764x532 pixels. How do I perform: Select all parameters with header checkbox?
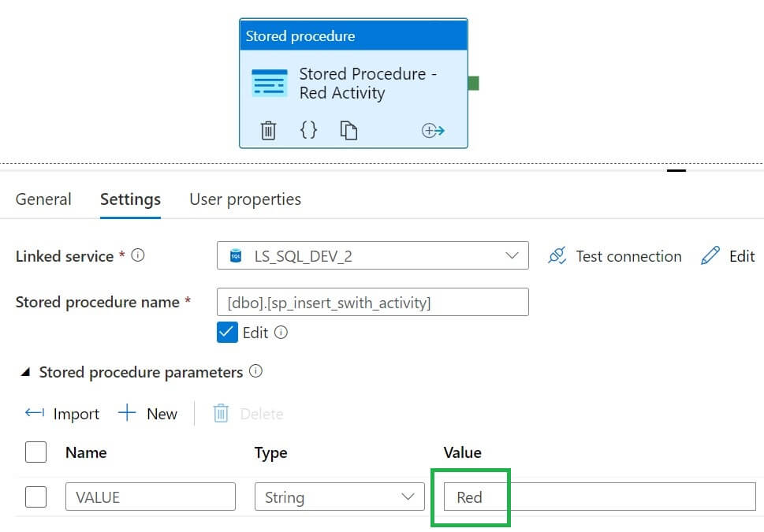(x=35, y=452)
